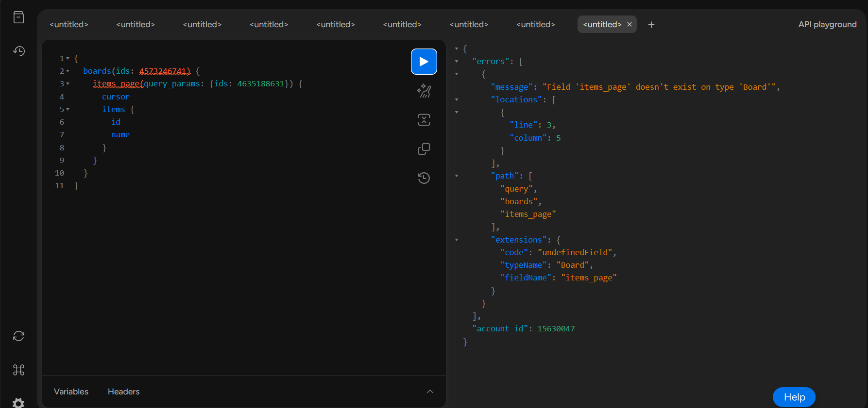
Task: Open keyboard shortcuts command icon
Action: tap(18, 370)
